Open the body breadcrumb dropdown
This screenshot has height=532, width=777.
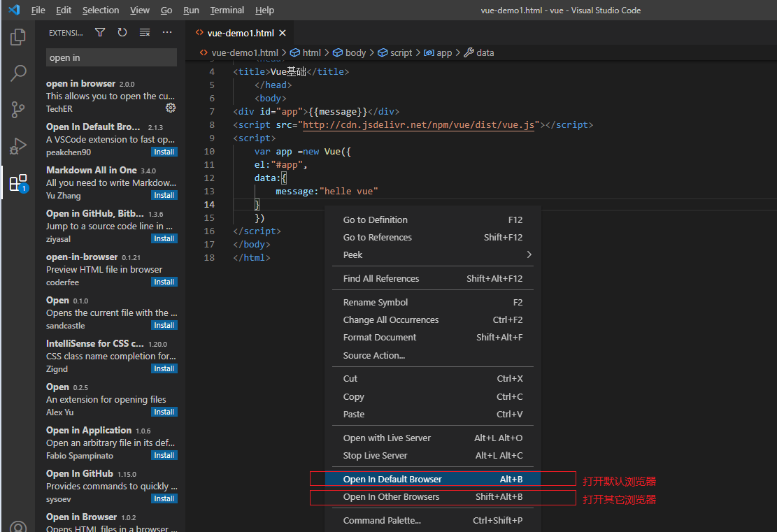[355, 52]
